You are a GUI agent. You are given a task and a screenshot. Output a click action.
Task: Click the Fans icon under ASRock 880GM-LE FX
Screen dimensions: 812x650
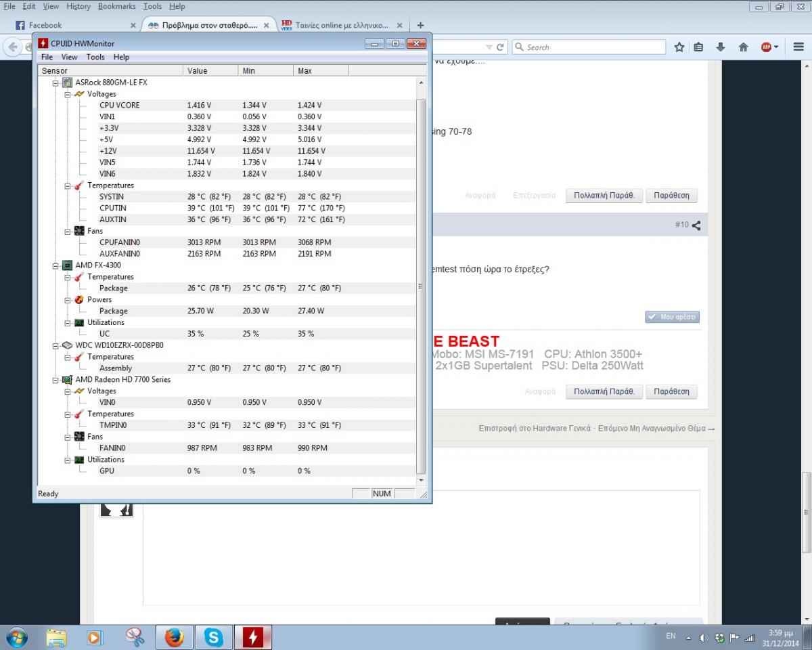point(79,231)
